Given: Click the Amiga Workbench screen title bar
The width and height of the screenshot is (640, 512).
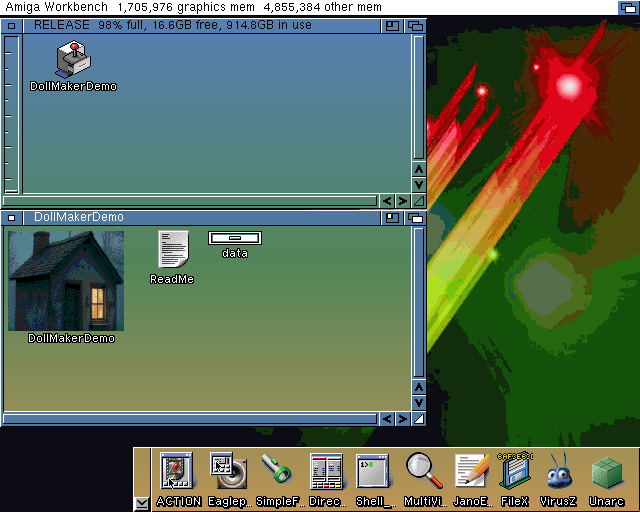Looking at the screenshot, I should click(x=309, y=7).
